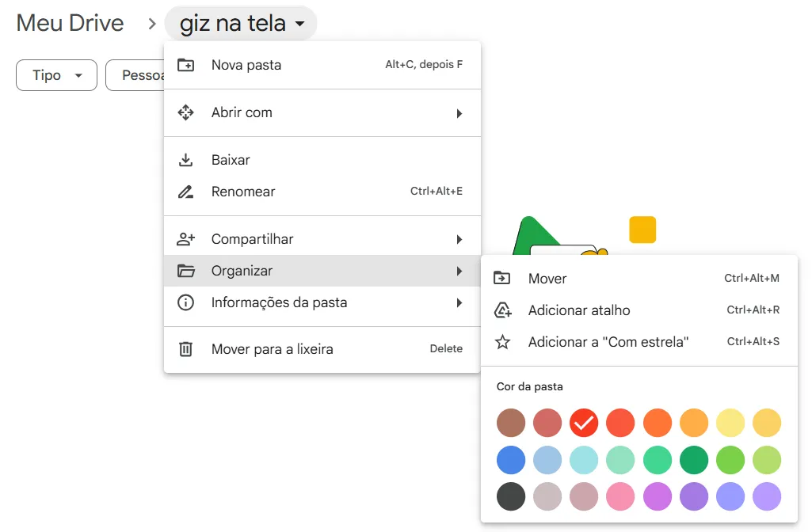Click the Nova pasta folder icon
812x532 pixels.
coord(185,64)
